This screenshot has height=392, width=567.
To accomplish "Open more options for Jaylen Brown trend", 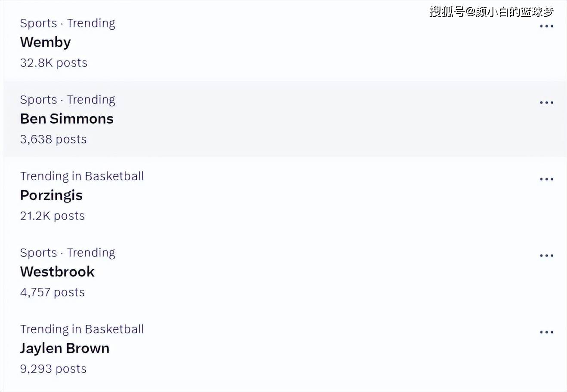I will click(x=546, y=332).
